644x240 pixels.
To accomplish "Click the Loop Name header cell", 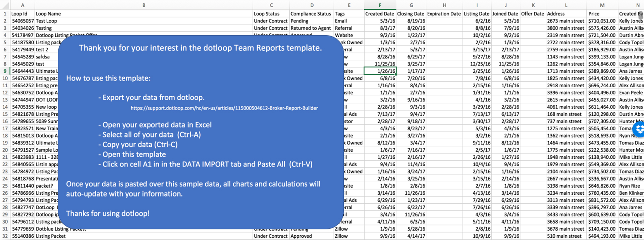I will coord(144,14).
